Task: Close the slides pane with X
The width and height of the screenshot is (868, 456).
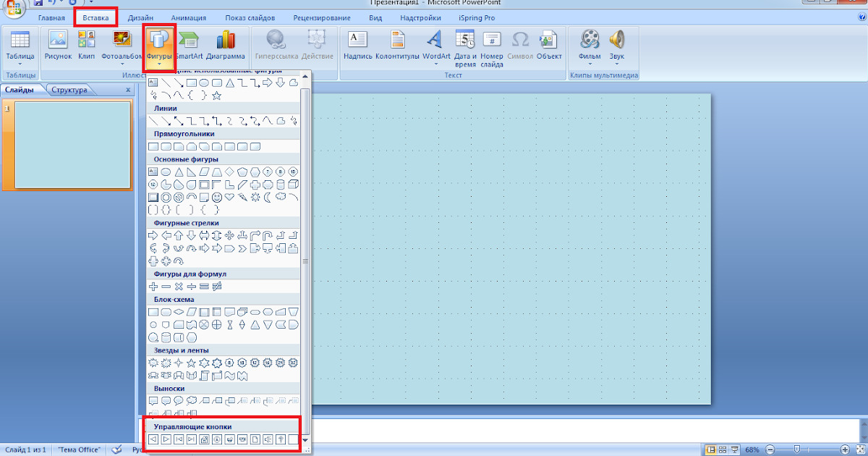Action: [x=128, y=90]
